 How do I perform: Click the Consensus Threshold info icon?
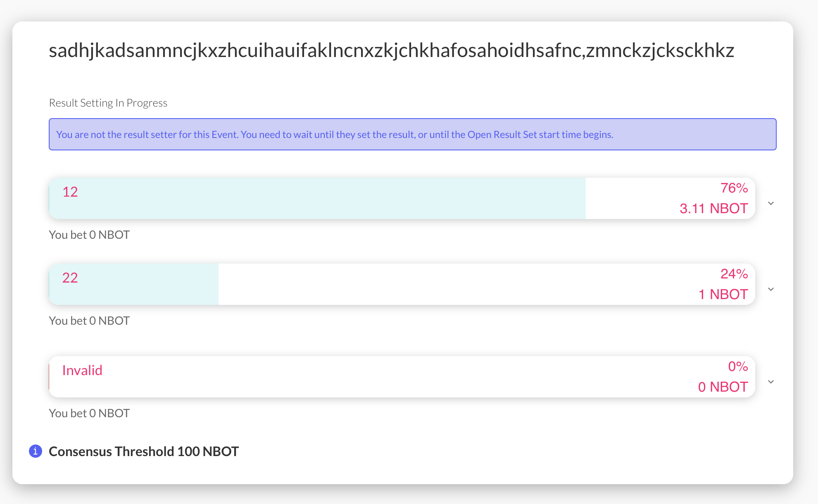[36, 451]
